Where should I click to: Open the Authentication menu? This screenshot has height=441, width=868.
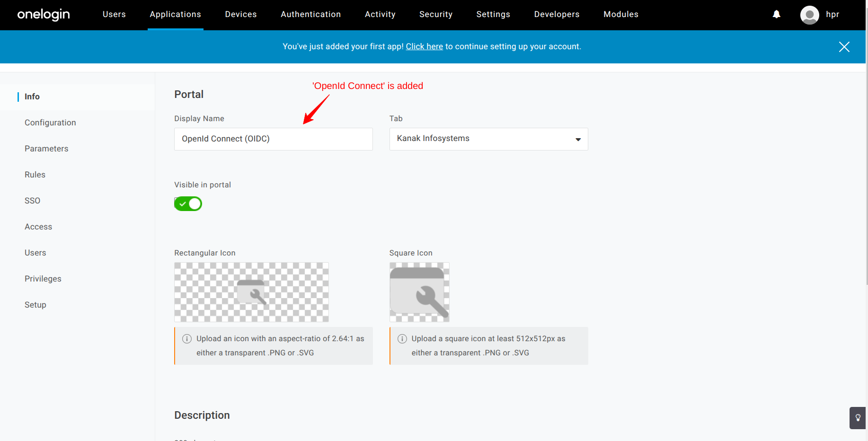310,14
